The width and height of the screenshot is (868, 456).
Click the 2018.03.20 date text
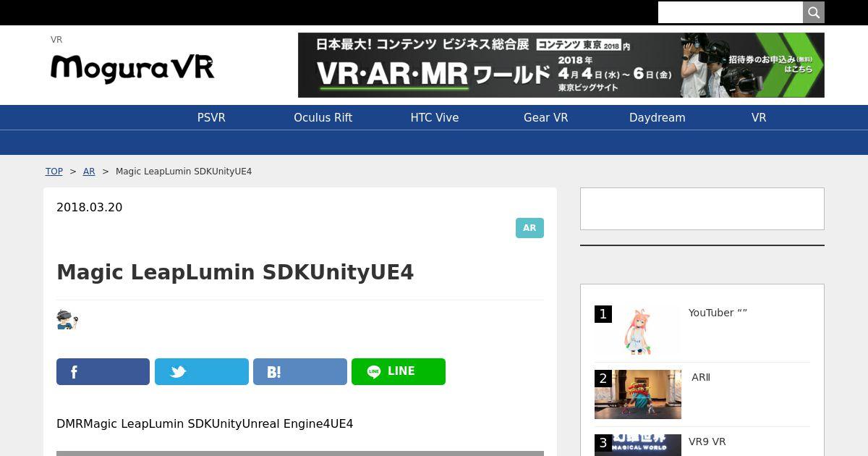(x=90, y=208)
